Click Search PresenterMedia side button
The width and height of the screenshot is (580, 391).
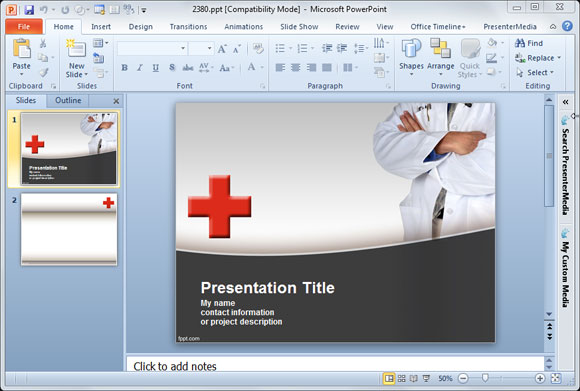565,165
